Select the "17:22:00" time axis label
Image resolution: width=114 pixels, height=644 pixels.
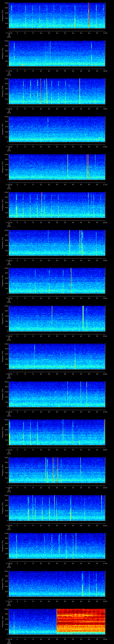click(x=9, y=260)
